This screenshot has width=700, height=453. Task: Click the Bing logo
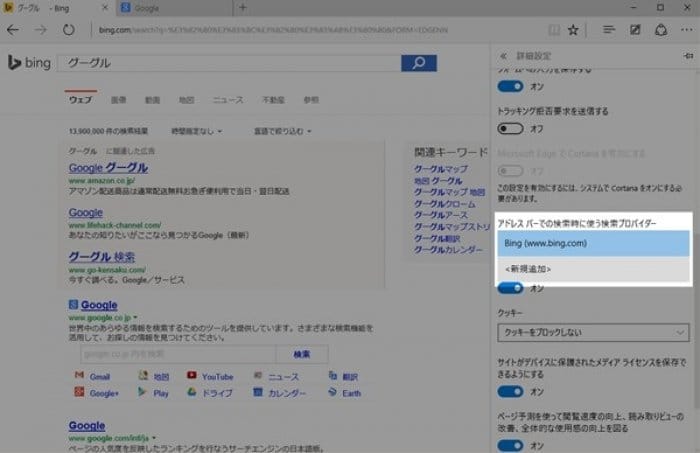pos(29,63)
